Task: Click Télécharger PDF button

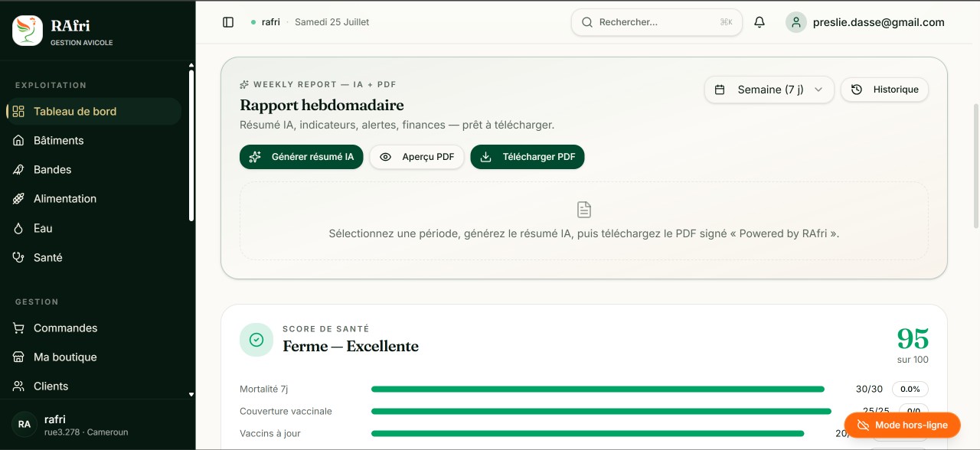Action: click(528, 157)
